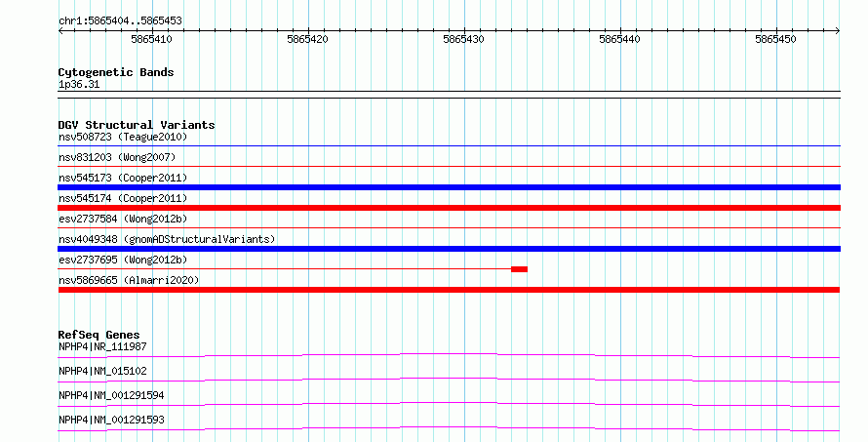
Task: Click the chr1:5865404..5865453 coordinate label
Action: (120, 20)
